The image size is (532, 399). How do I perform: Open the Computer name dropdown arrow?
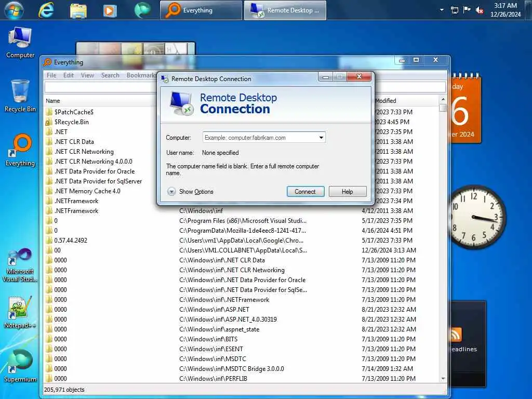tap(321, 138)
